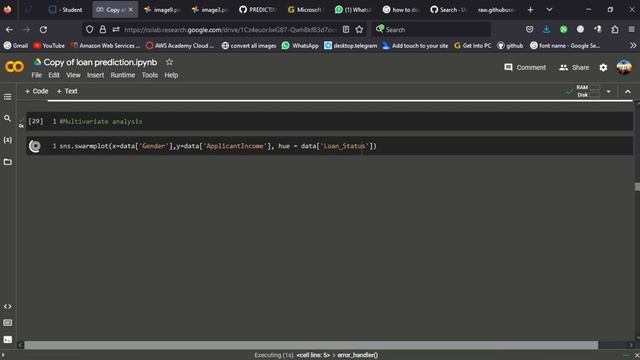The width and height of the screenshot is (640, 360).
Task: Switch to the Search GitHub tab
Action: pyautogui.click(x=449, y=10)
